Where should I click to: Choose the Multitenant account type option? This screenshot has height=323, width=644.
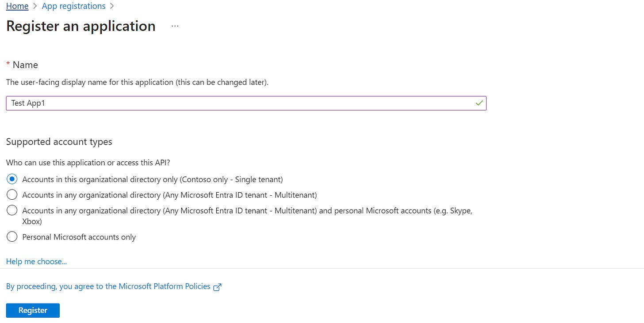click(12, 194)
